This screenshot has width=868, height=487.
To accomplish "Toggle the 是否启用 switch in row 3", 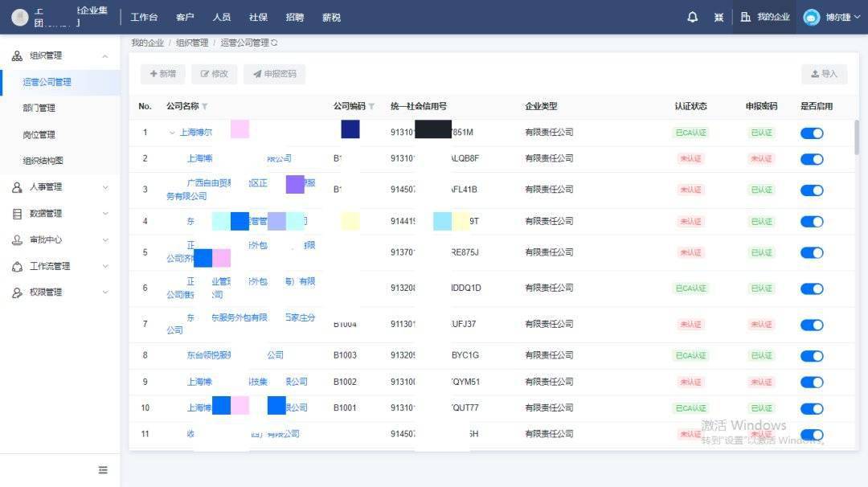I will 812,190.
